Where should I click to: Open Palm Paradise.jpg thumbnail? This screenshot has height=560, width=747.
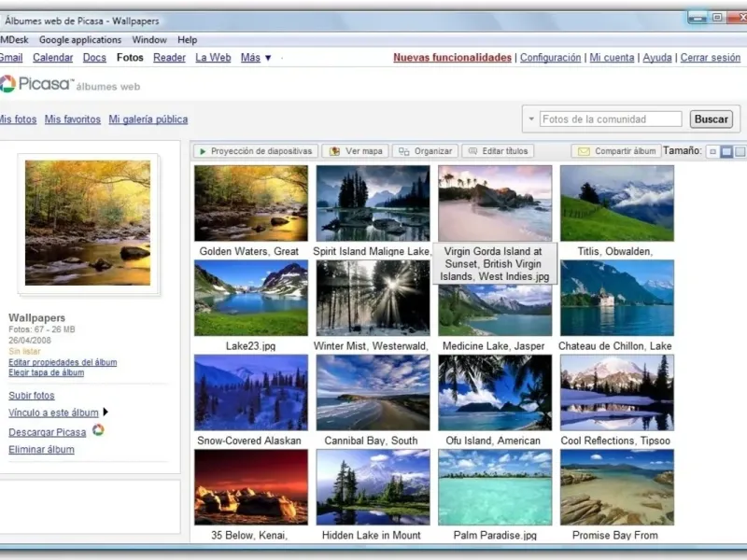[495, 487]
